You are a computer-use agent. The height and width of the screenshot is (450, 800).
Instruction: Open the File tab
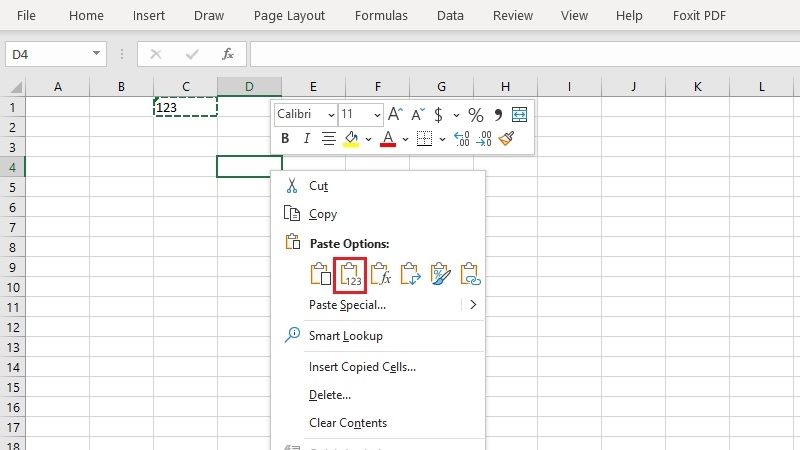(26, 15)
